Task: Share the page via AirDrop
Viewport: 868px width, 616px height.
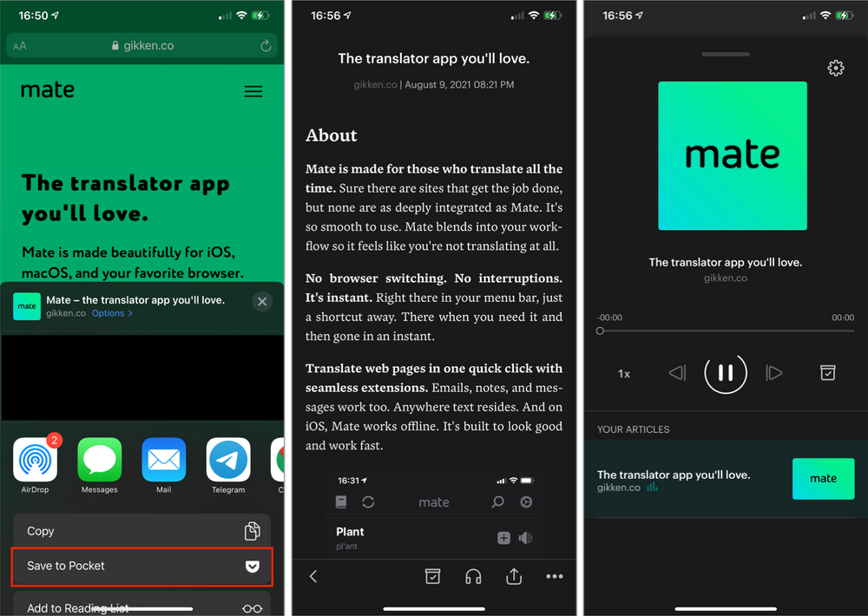Action: coord(35,462)
